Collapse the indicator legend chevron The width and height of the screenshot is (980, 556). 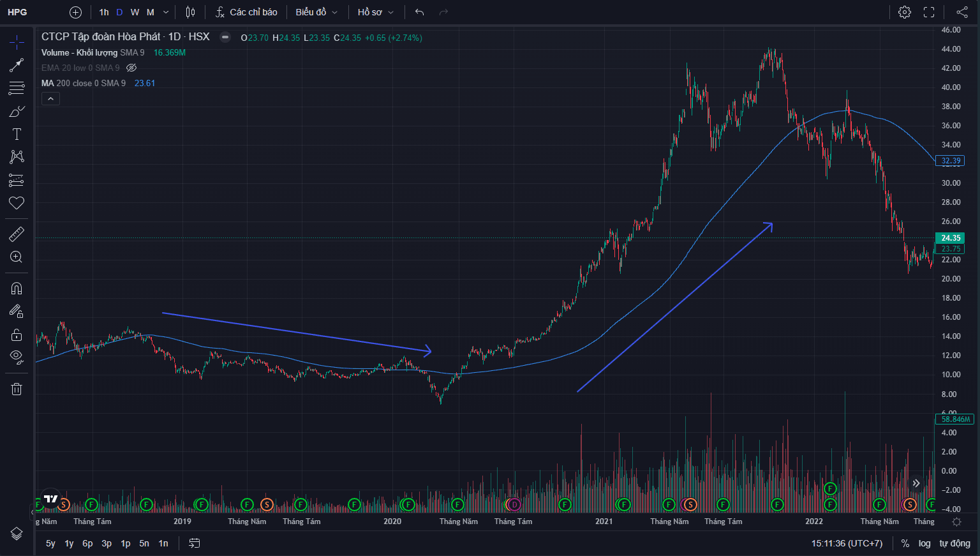(x=50, y=98)
